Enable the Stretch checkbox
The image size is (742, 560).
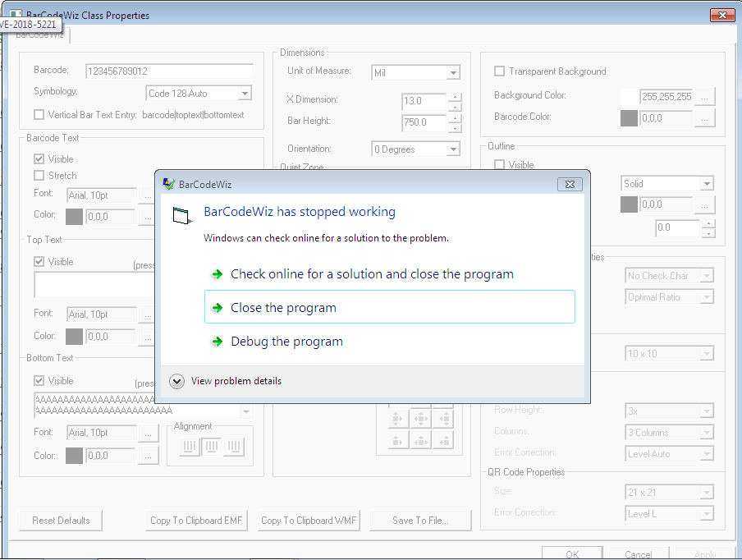pos(39,176)
